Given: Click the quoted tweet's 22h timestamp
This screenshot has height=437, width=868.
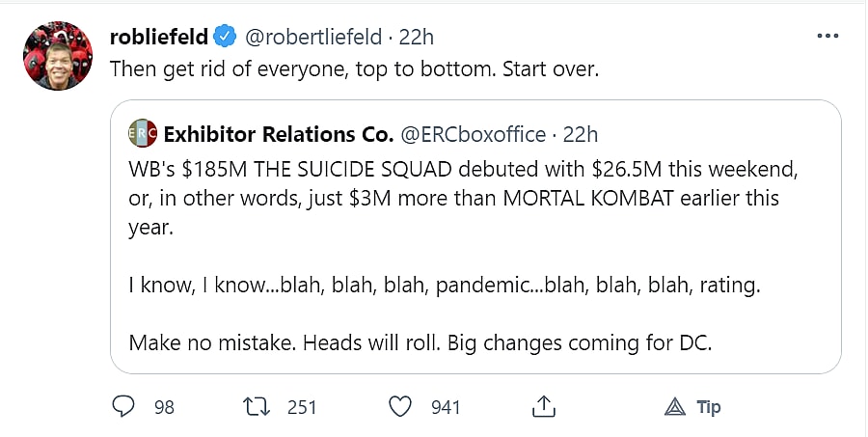Looking at the screenshot, I should (x=581, y=133).
